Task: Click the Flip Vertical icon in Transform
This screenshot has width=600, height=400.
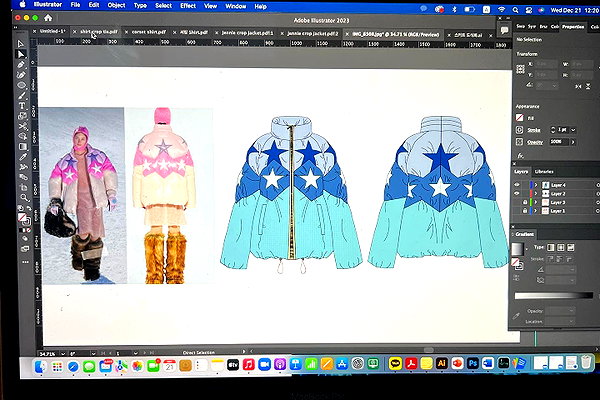Action: 588,87
